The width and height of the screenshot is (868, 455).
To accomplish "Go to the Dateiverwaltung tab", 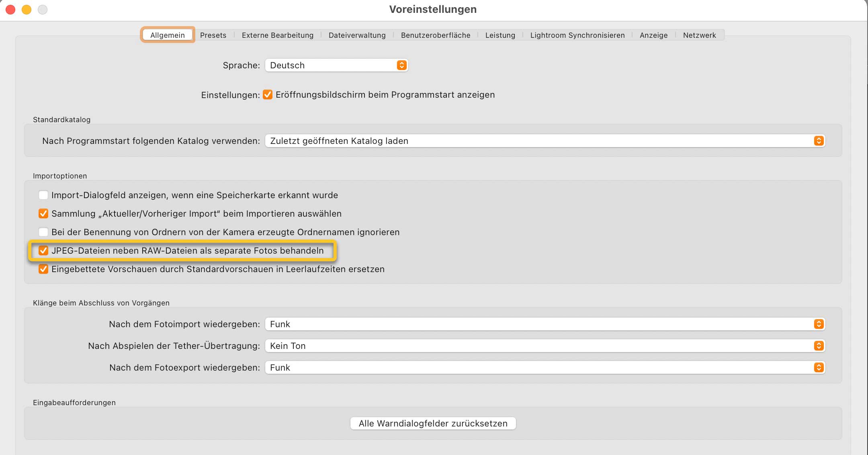I will tap(357, 35).
